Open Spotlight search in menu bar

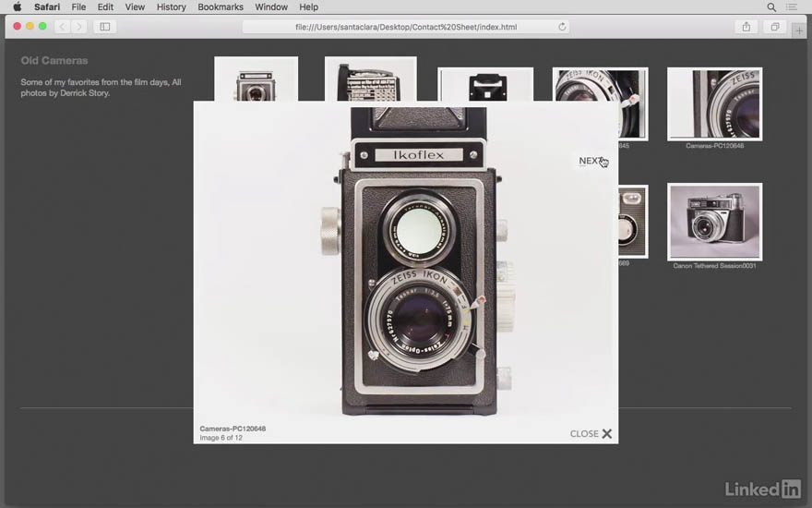pos(771,6)
